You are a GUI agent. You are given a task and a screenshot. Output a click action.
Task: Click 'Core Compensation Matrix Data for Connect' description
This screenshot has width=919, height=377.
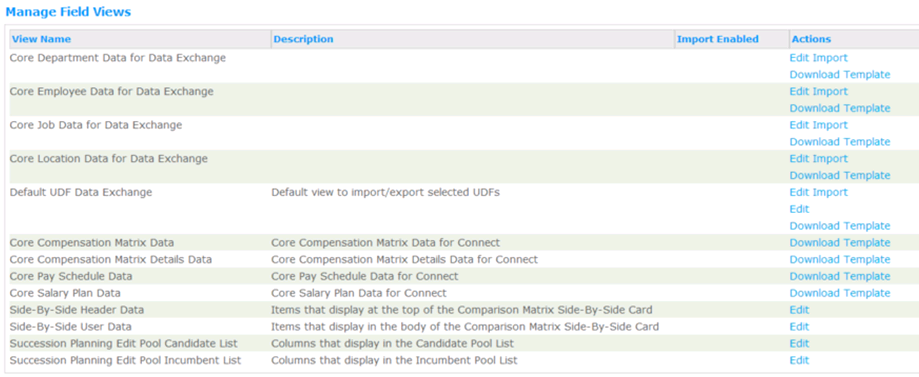point(386,243)
